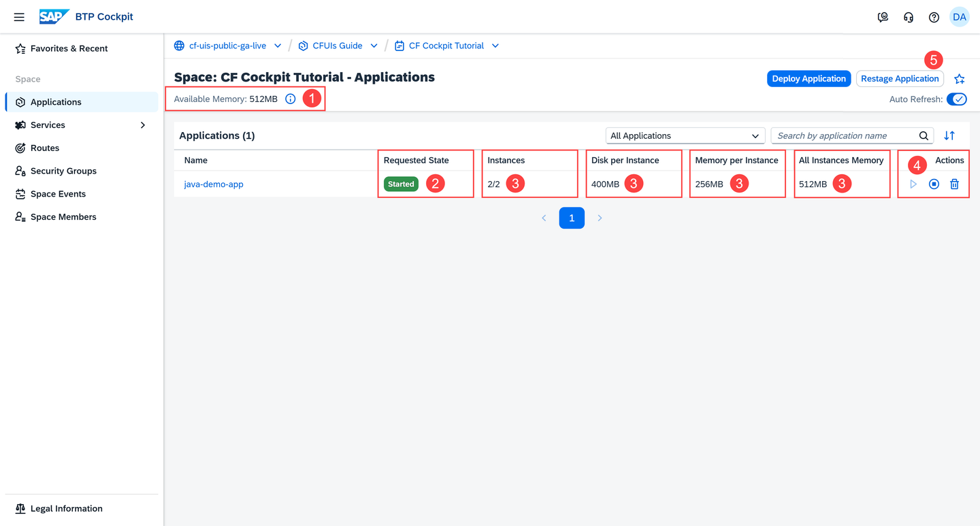Go to page 1 in pagination

(x=572, y=218)
